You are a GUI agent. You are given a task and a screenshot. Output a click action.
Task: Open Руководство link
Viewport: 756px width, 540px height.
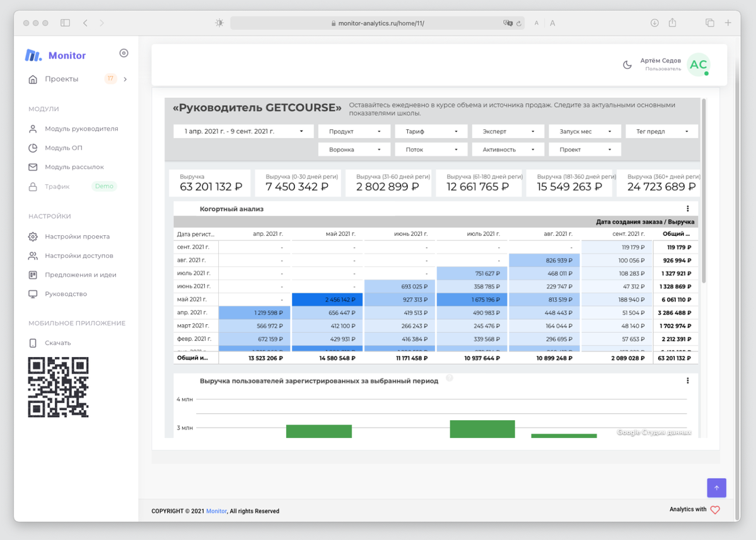pos(66,294)
